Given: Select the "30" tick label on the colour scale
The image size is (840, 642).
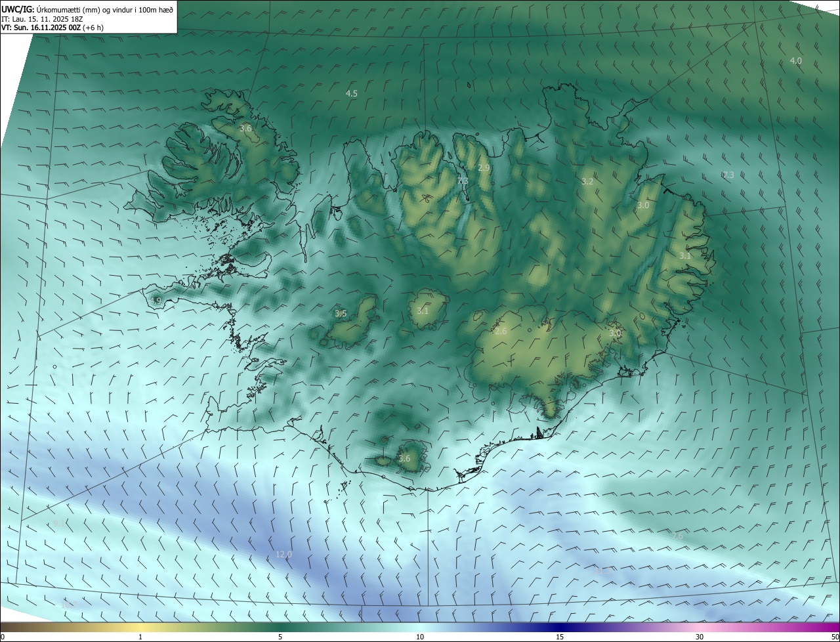Looking at the screenshot, I should point(700,637).
